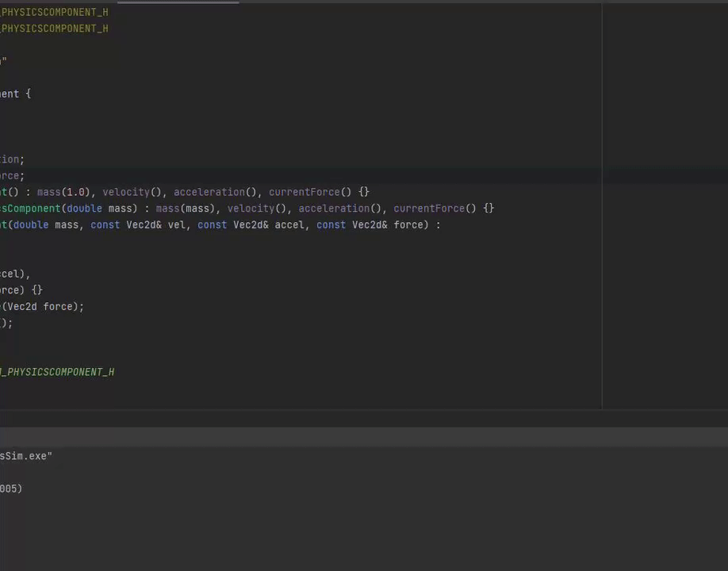Click the opening brace after ent
Image resolution: width=728 pixels, height=571 pixels.
pos(29,94)
